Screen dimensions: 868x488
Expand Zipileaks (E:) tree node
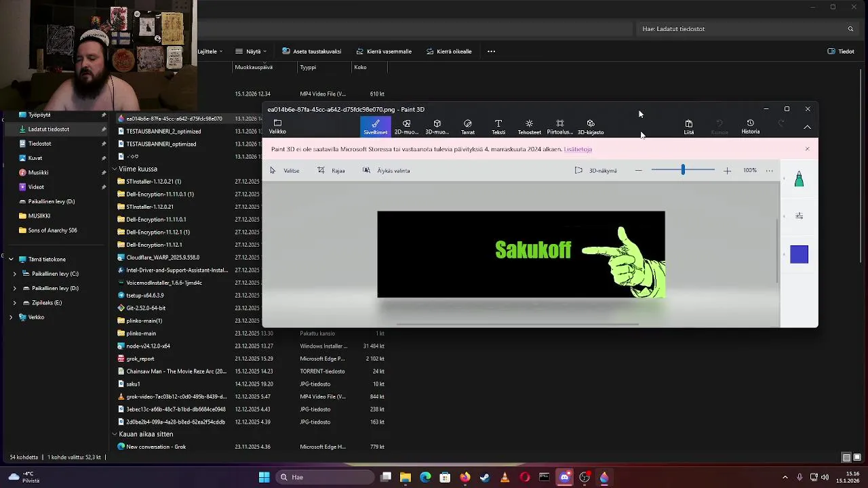[15, 303]
